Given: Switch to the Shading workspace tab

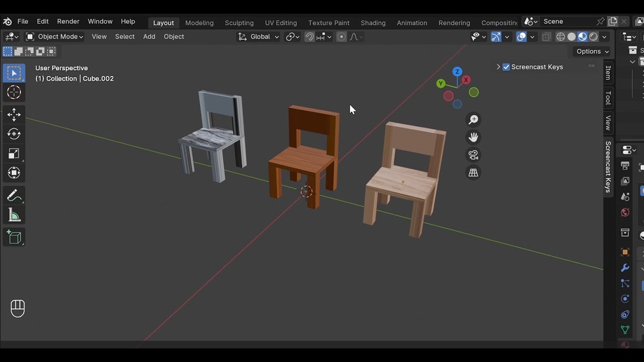Looking at the screenshot, I should pyautogui.click(x=373, y=23).
